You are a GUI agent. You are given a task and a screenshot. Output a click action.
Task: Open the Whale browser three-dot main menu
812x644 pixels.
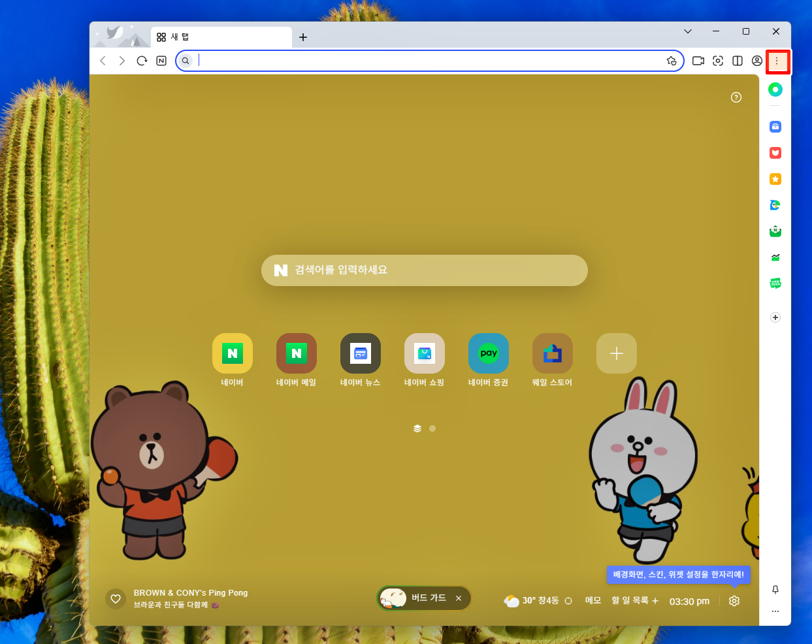click(777, 61)
